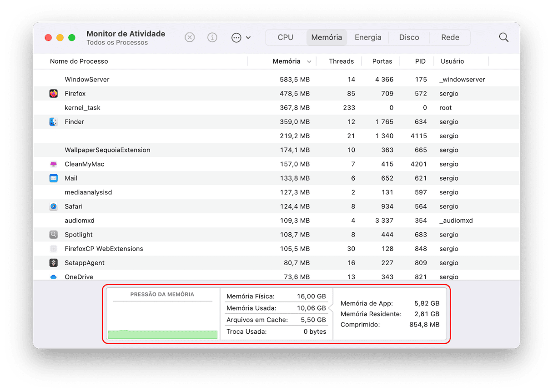Click the 583,5 MB memory value
The width and height of the screenshot is (553, 392).
click(295, 80)
